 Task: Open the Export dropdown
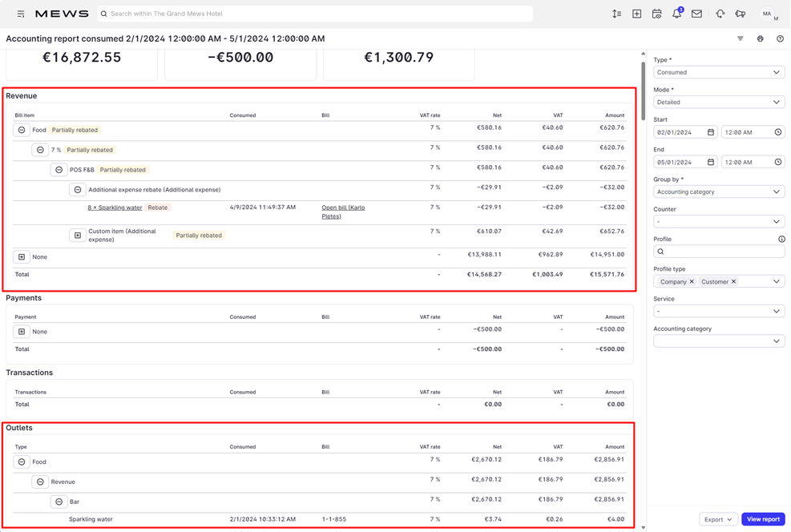718,518
